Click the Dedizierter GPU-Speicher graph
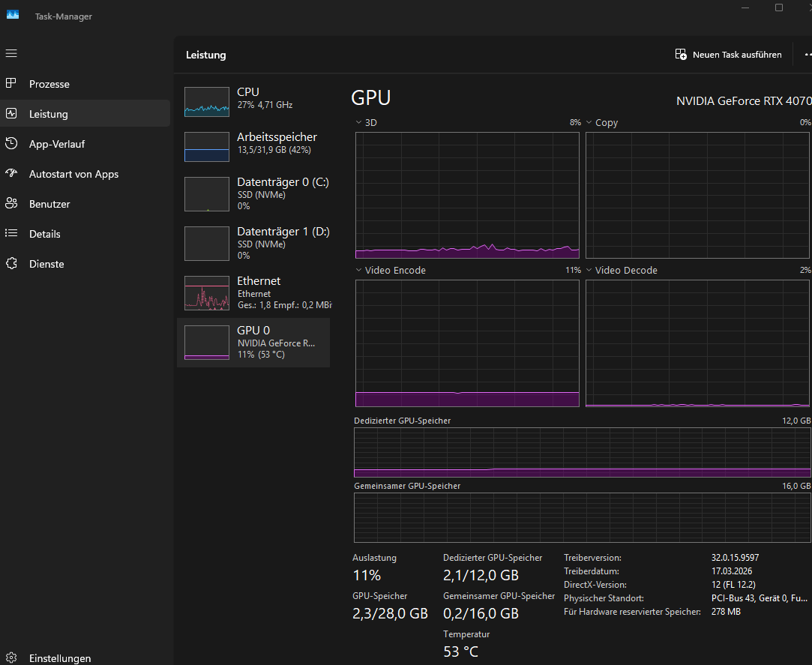Screen dimensions: 812x665 click(x=582, y=452)
